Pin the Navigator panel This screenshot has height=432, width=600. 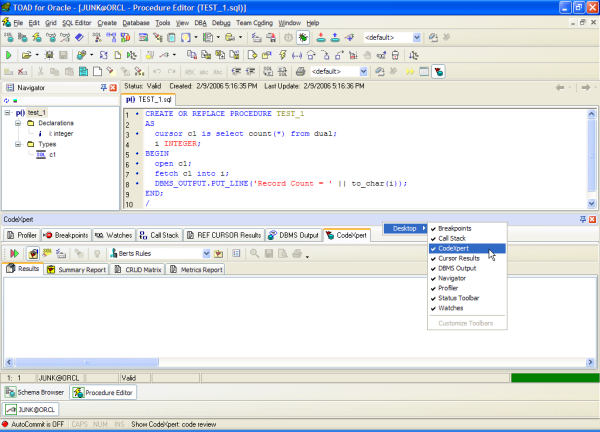(x=104, y=88)
